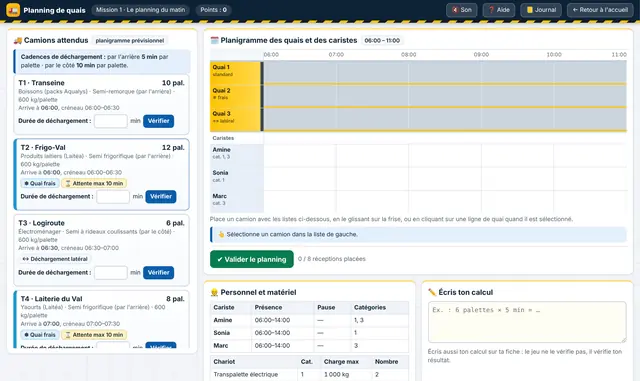This screenshot has width=640, height=381.
Task: Click the Quai 1 timeline lane
Action: 445,72
